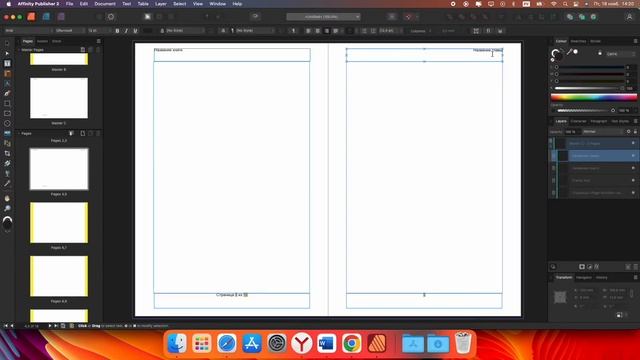Toggle the layer lock icon in Layers panel
The width and height of the screenshot is (640, 360).
click(635, 132)
